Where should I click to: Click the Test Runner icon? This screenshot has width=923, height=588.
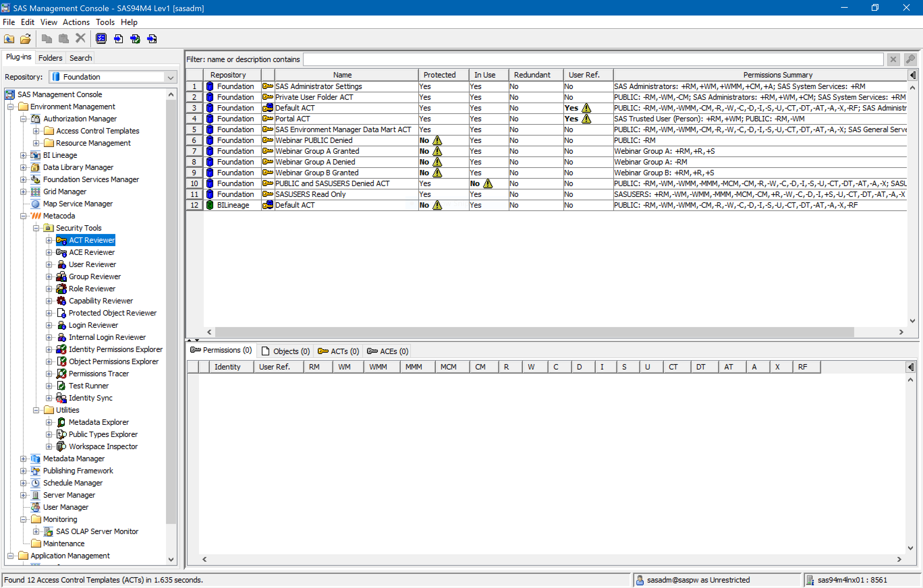pos(61,386)
